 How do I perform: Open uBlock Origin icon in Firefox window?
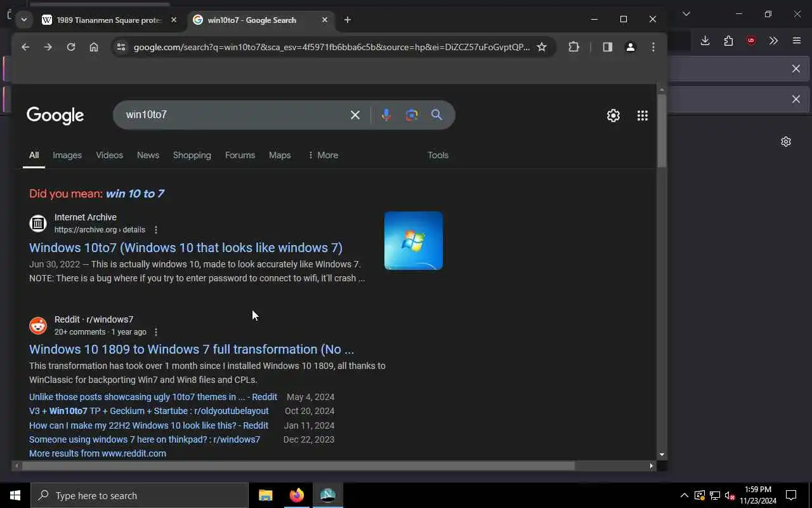751,41
